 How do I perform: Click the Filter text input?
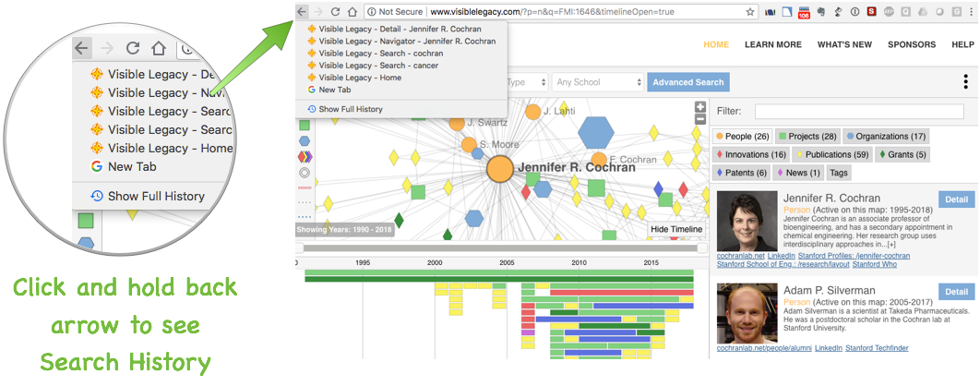tap(859, 112)
